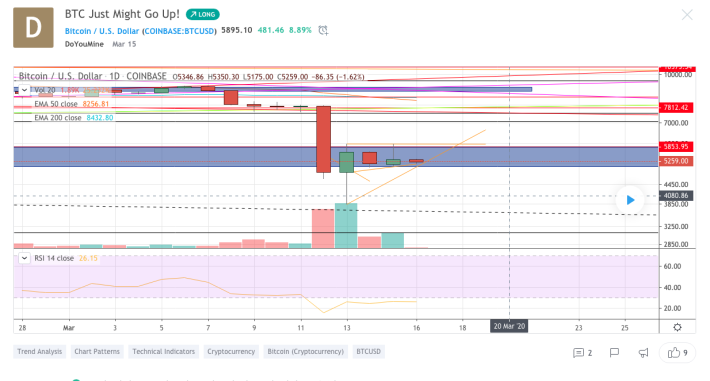
Task: Click the Mar 15 post date
Action: tap(124, 44)
